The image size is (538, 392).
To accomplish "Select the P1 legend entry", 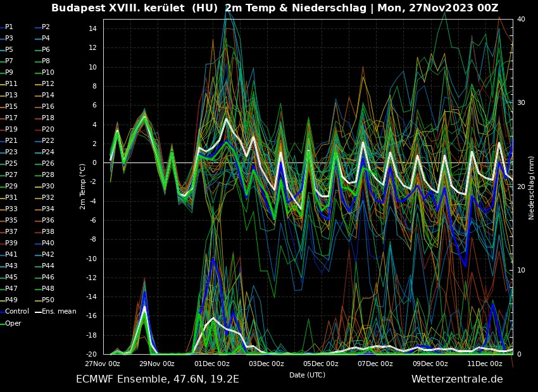I will pyautogui.click(x=9, y=27).
